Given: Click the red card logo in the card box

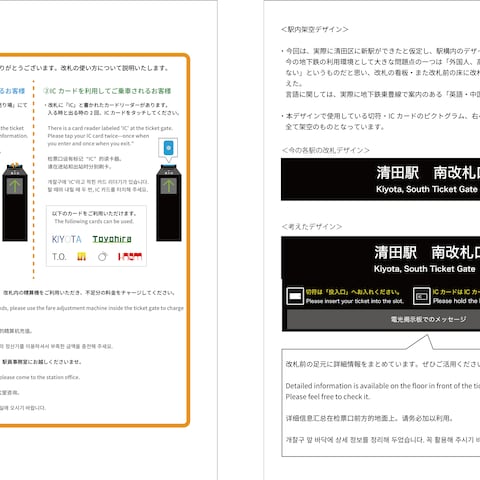Looking at the screenshot, I should (130, 256).
